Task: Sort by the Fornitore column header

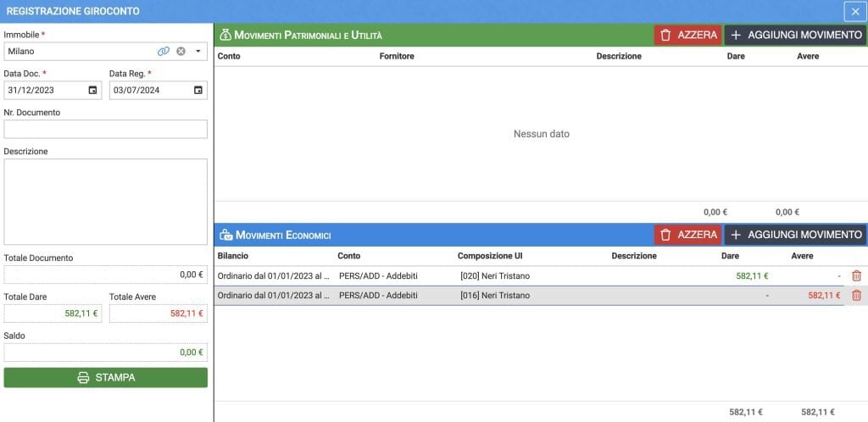Action: 398,56
